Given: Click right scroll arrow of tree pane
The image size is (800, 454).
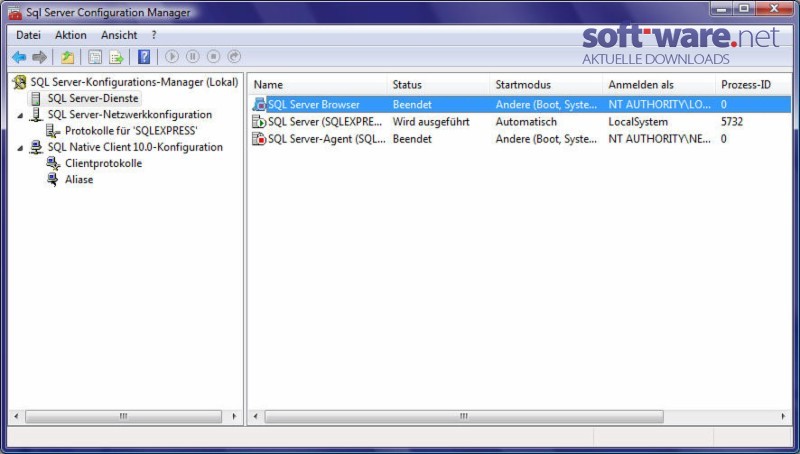Looking at the screenshot, I should coord(234,416).
